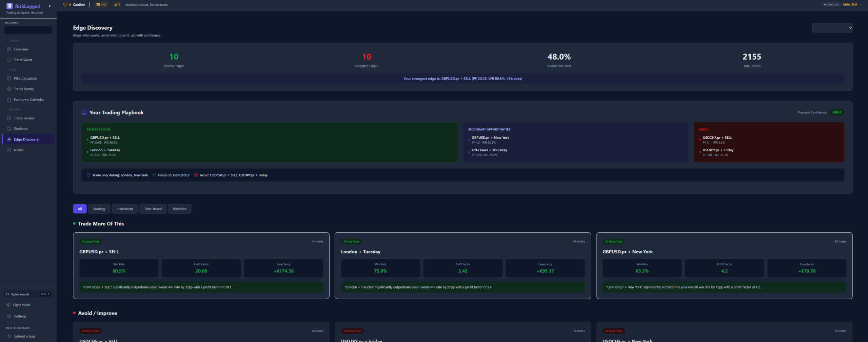868x342 pixels.
Task: Open Trade Review from sidebar
Action: (x=28, y=118)
